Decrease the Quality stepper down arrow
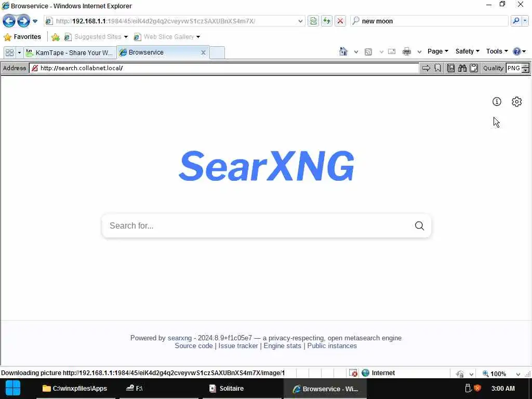Image resolution: width=532 pixels, height=399 pixels. pyautogui.click(x=526, y=70)
